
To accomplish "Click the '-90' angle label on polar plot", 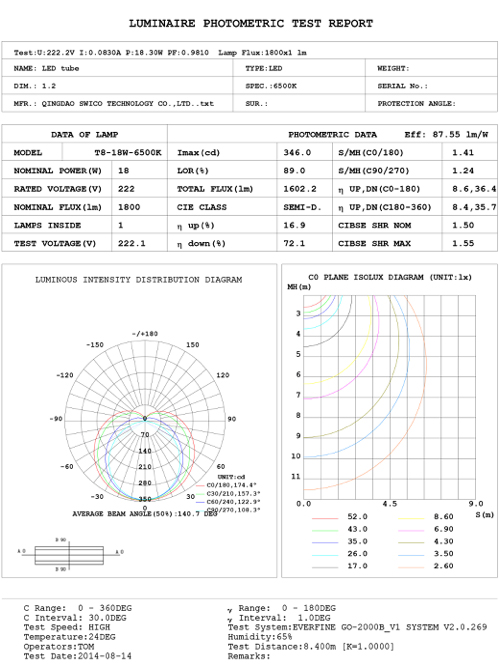I will pyautogui.click(x=56, y=419).
